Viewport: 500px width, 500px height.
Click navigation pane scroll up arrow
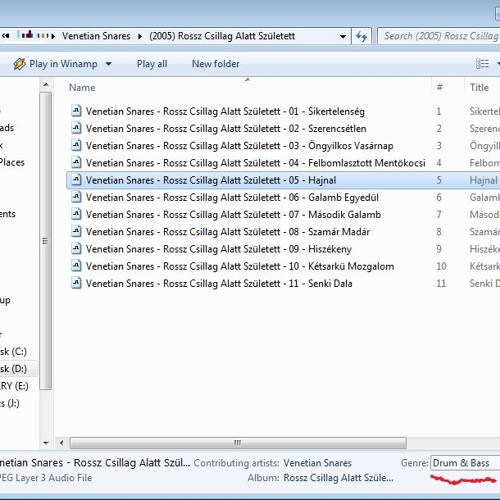tap(46, 85)
